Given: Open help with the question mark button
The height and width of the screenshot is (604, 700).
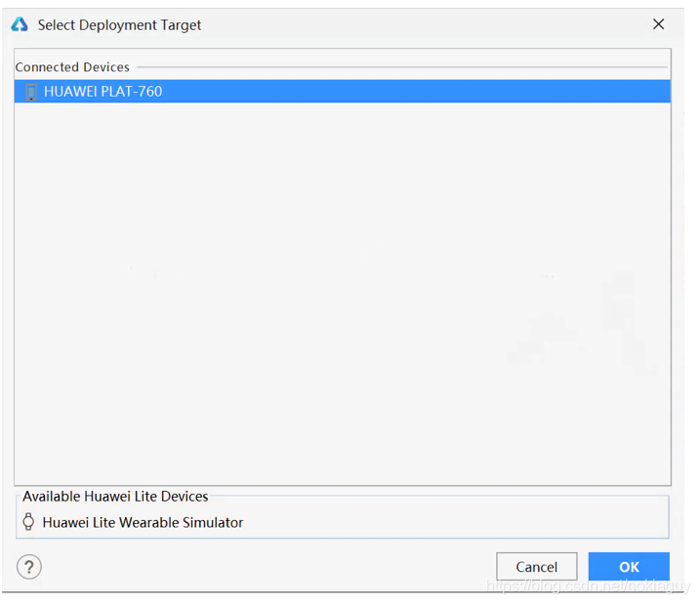Looking at the screenshot, I should coord(29,567).
